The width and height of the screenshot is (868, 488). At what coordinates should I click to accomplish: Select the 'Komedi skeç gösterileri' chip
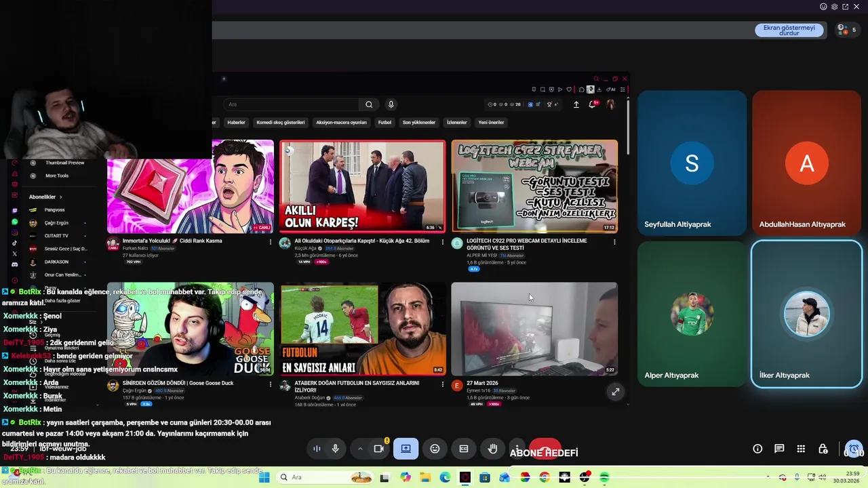(x=281, y=123)
